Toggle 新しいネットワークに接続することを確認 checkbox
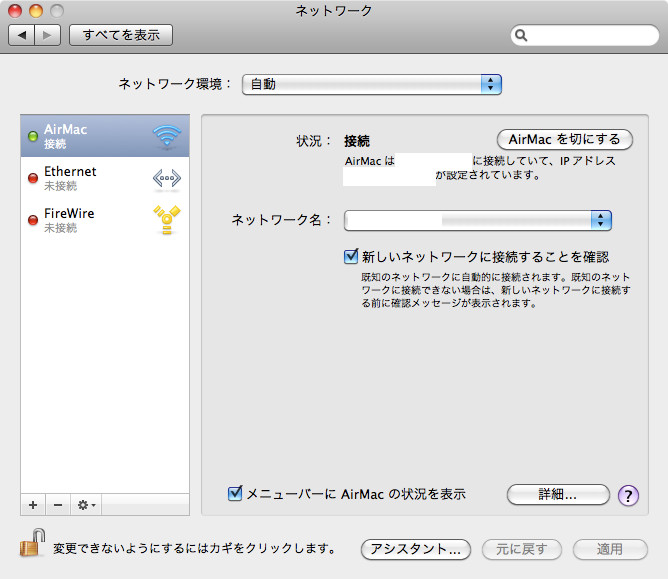Viewport: 668px width, 579px height. pyautogui.click(x=351, y=256)
